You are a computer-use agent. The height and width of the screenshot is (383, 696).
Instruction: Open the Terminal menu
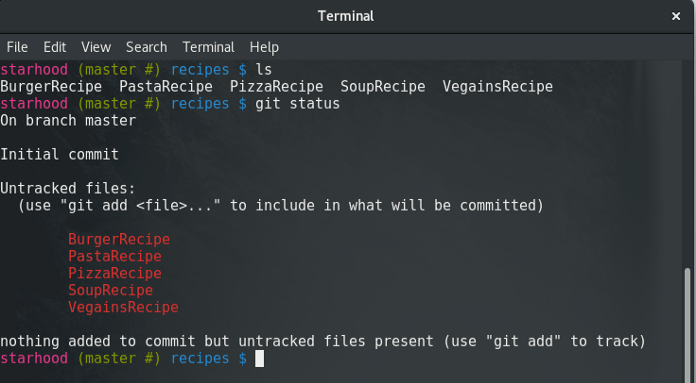pos(208,47)
